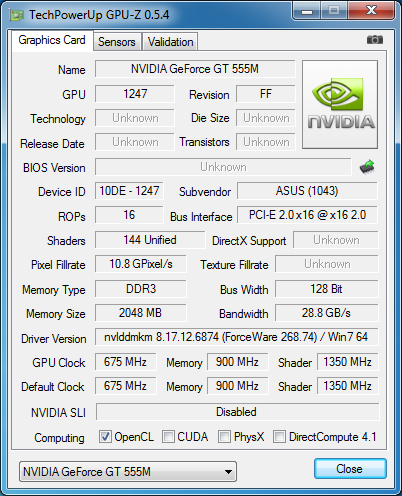Select the Graphics Card tab
The height and width of the screenshot is (496, 402).
52,40
